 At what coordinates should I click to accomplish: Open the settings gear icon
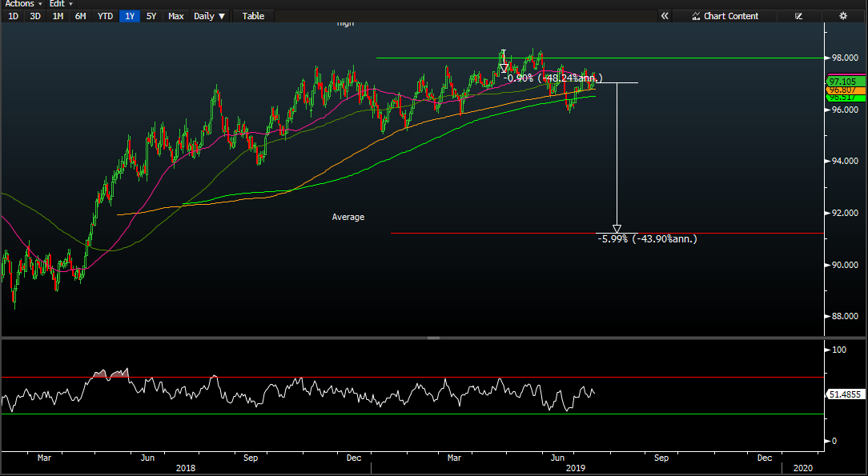click(x=842, y=16)
